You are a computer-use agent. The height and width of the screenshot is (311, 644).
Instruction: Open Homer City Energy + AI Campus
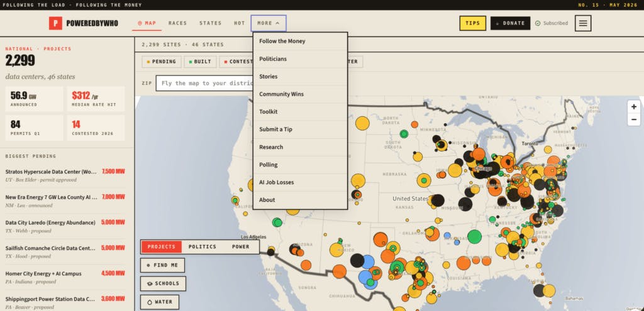tap(65, 277)
